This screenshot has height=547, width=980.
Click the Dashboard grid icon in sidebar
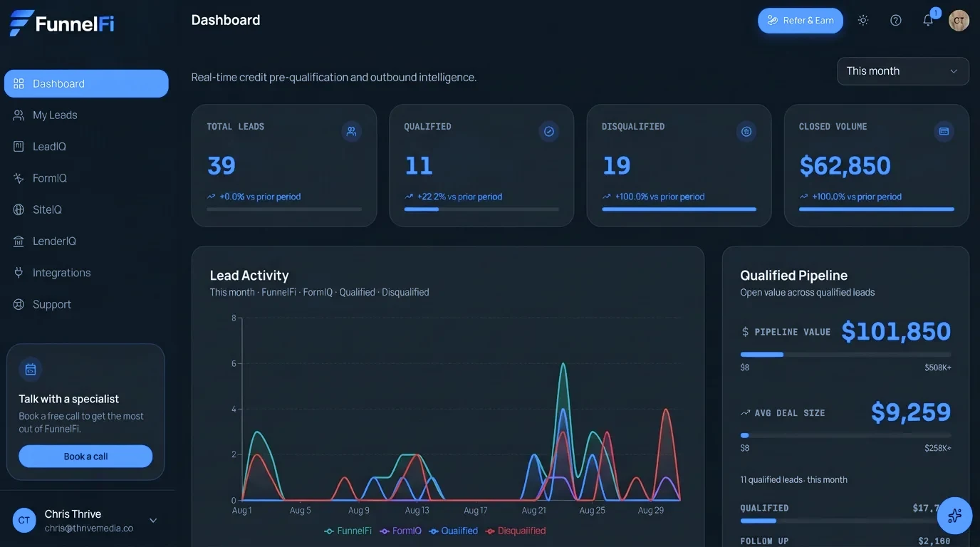(19, 83)
